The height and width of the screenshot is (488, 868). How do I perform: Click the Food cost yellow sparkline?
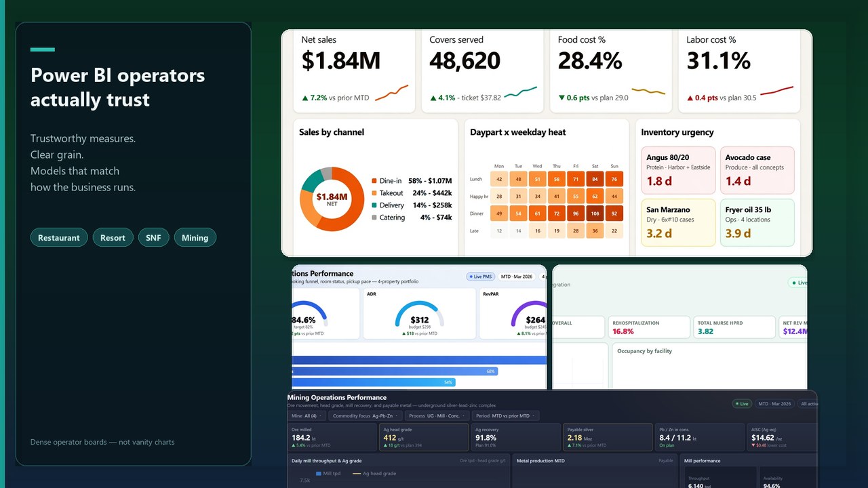[648, 91]
